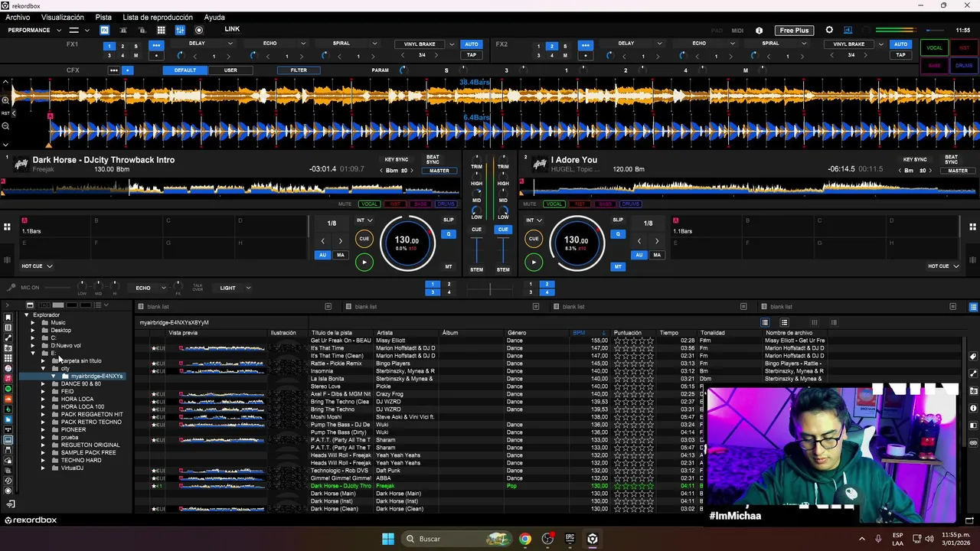Enable KEY SYNC on deck 1
The width and height of the screenshot is (980, 551).
pyautogui.click(x=396, y=160)
